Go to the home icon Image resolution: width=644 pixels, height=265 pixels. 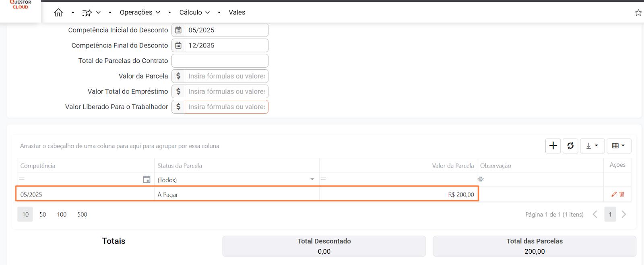pyautogui.click(x=58, y=12)
